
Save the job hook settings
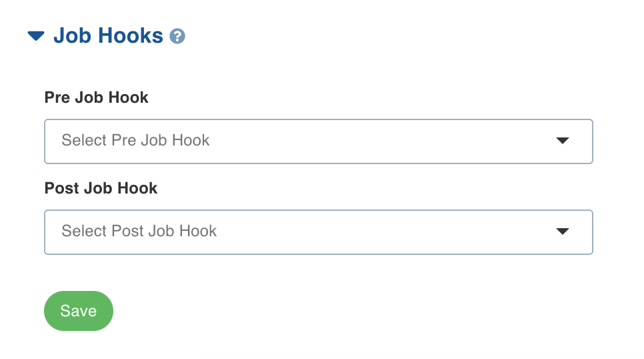[x=79, y=311]
